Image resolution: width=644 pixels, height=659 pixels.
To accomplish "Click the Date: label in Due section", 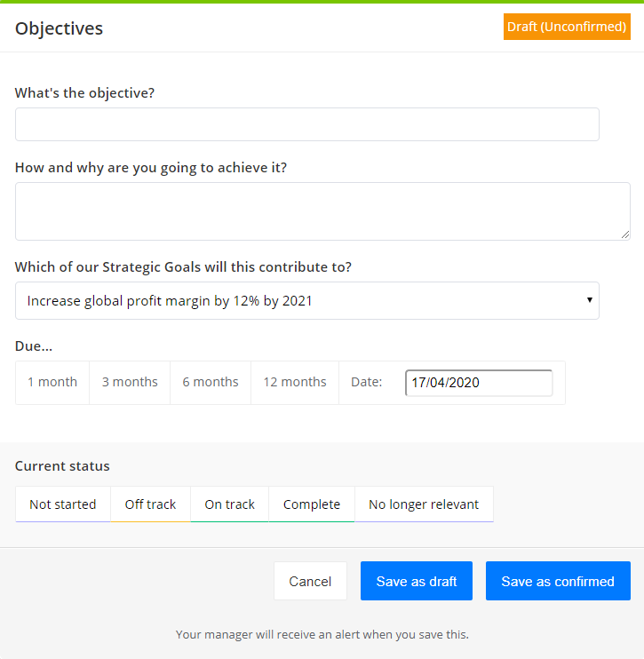I will [367, 382].
